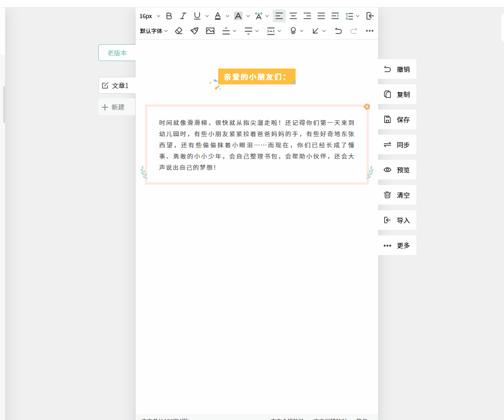The image size is (504, 420).
Task: Align text left
Action: pyautogui.click(x=279, y=16)
